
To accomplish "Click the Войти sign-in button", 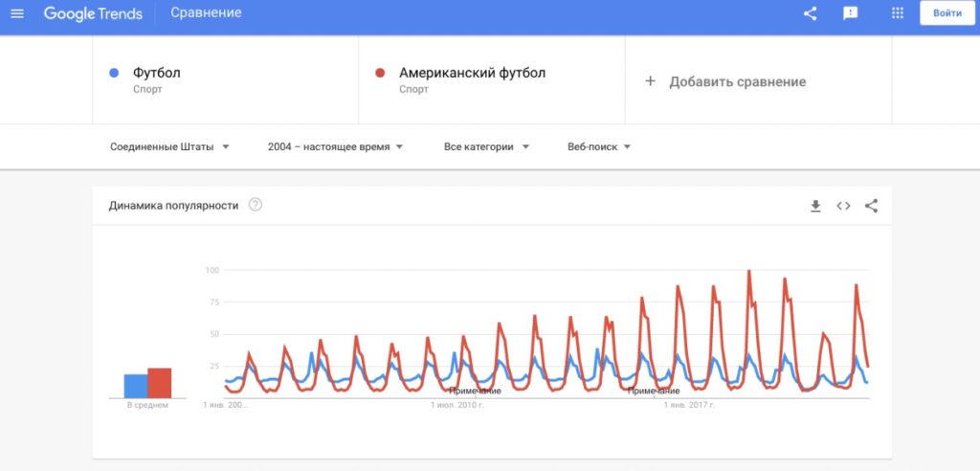I will click(x=947, y=13).
